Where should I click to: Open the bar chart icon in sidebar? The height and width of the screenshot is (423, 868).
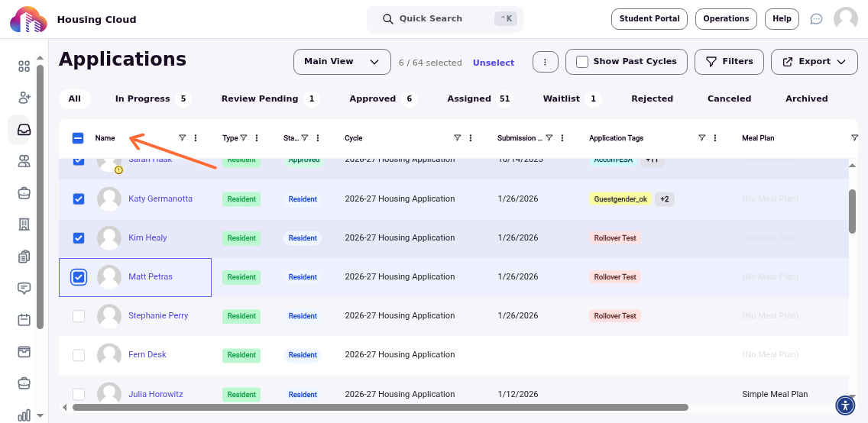(x=24, y=415)
